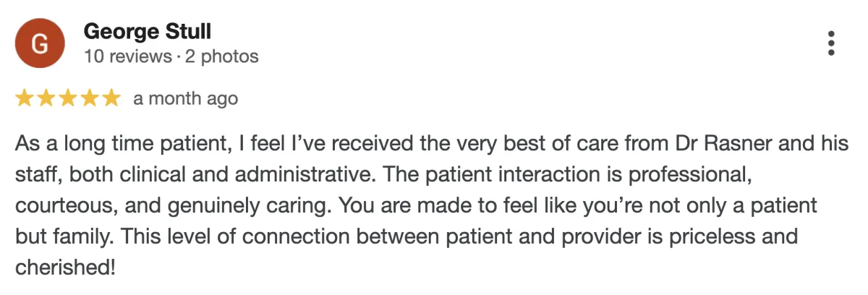Click the fifth yellow rating star
This screenshot has height=295, width=868.
click(x=111, y=98)
